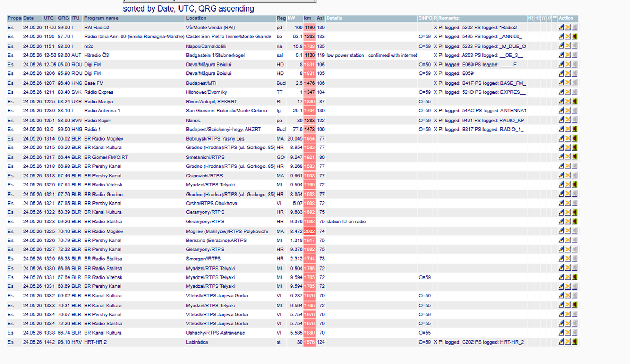Click the Location column header

pyautogui.click(x=230, y=18)
